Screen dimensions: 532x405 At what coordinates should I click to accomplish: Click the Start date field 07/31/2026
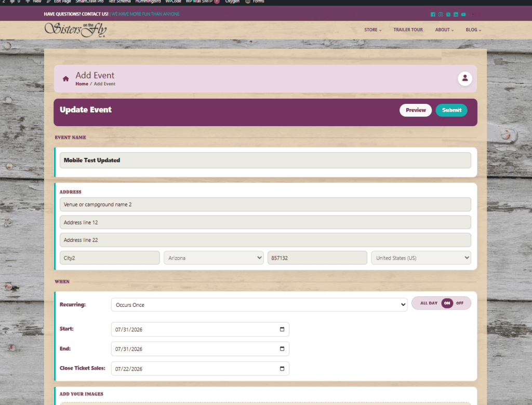pyautogui.click(x=200, y=329)
